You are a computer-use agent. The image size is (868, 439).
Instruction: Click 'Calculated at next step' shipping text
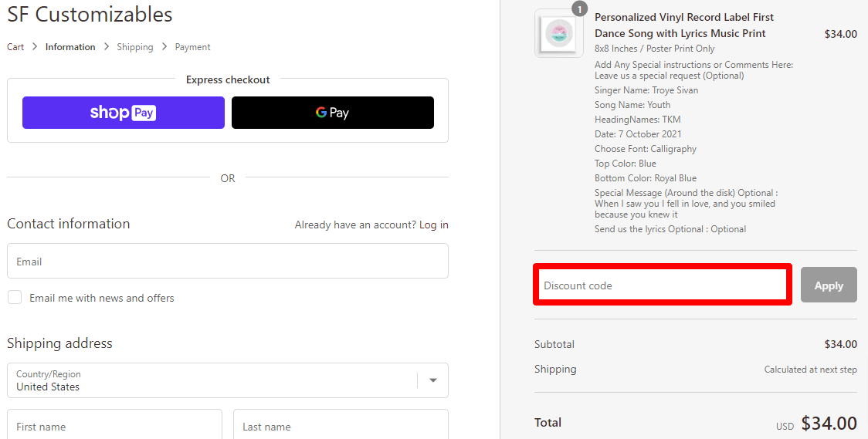click(x=810, y=370)
